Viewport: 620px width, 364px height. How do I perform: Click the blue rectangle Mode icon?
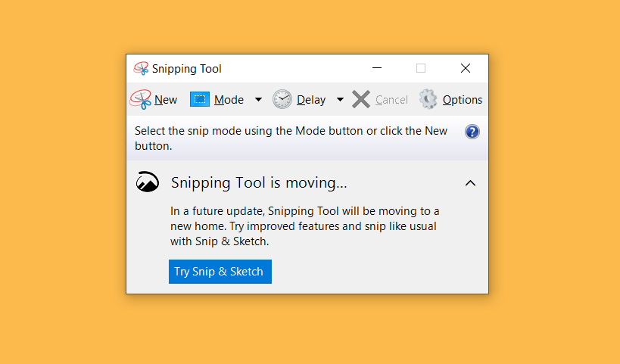[x=200, y=99]
